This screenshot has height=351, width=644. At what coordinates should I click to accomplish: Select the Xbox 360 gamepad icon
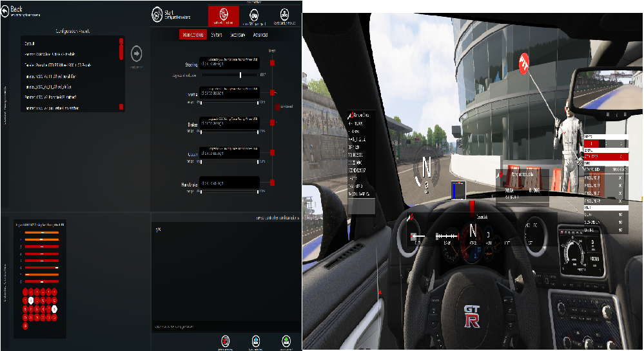254,15
